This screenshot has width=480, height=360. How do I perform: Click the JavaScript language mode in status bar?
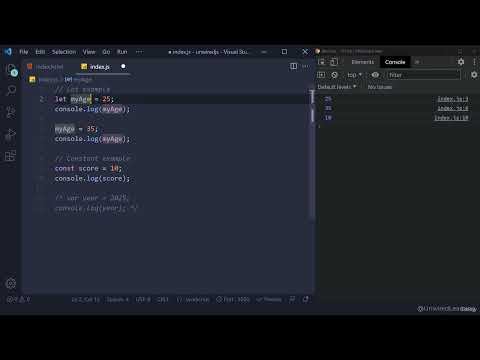click(x=193, y=299)
